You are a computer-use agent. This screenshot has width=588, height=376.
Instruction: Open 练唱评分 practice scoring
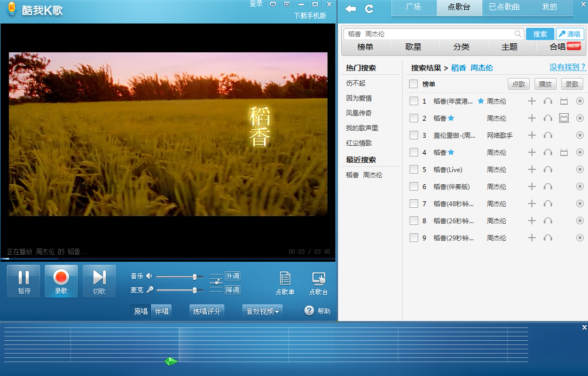pyautogui.click(x=207, y=311)
